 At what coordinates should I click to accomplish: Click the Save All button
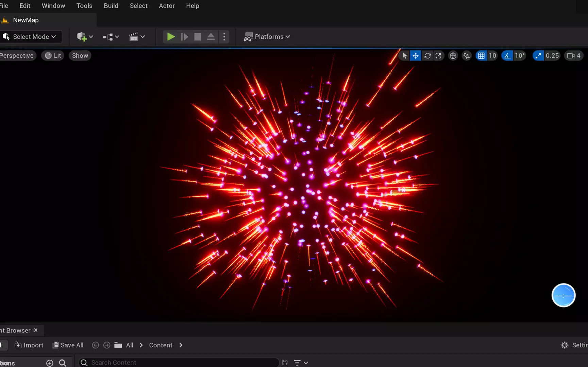[68, 345]
